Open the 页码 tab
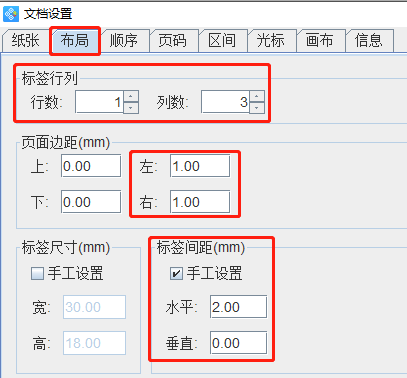 173,41
